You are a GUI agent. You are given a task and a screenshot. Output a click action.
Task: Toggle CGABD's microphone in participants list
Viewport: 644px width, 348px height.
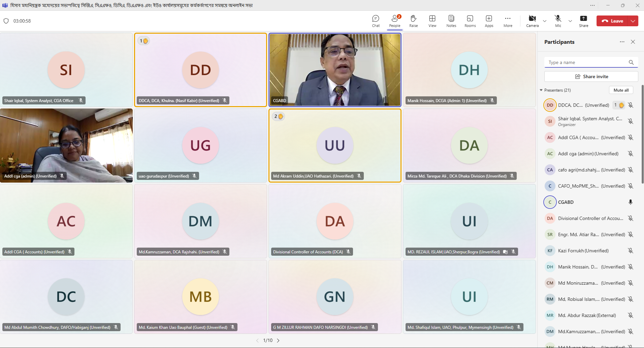(x=630, y=202)
